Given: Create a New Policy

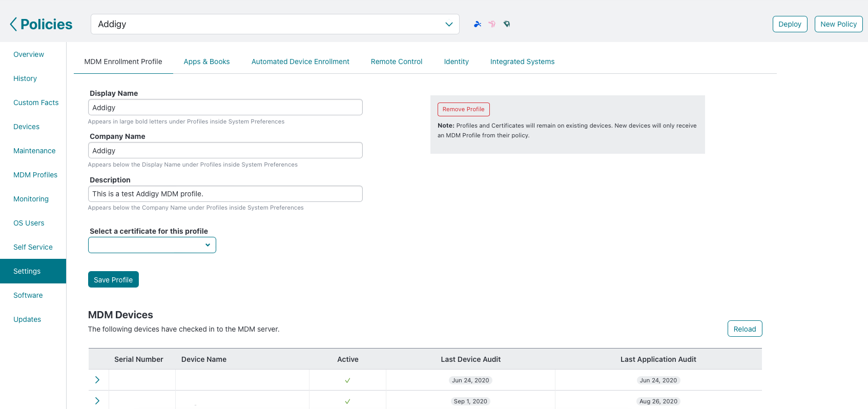Looking at the screenshot, I should tap(838, 24).
